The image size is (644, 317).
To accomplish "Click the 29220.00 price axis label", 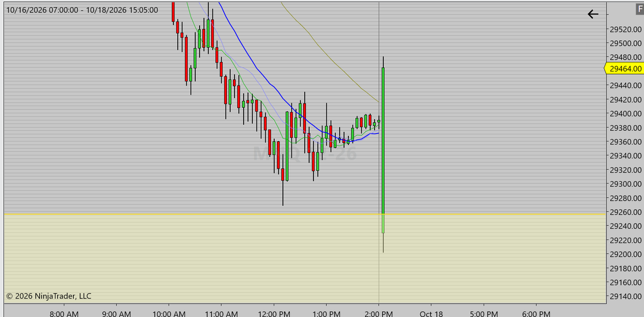I will click(x=626, y=240).
